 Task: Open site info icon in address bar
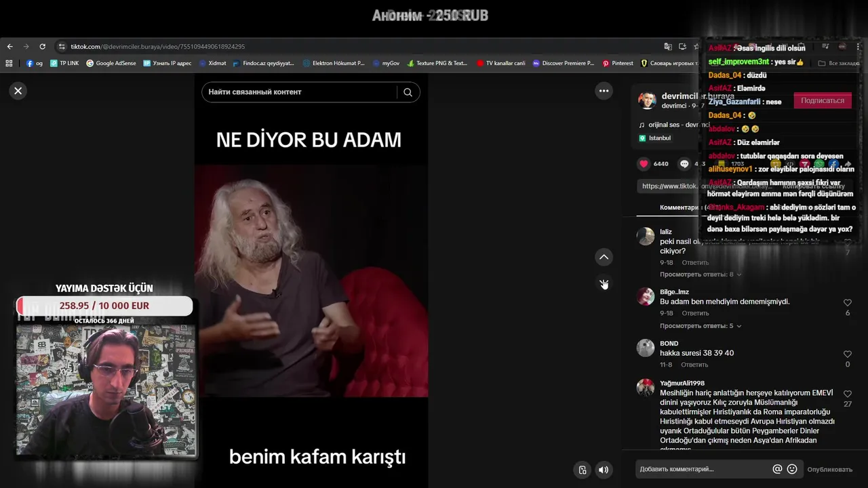tap(62, 47)
